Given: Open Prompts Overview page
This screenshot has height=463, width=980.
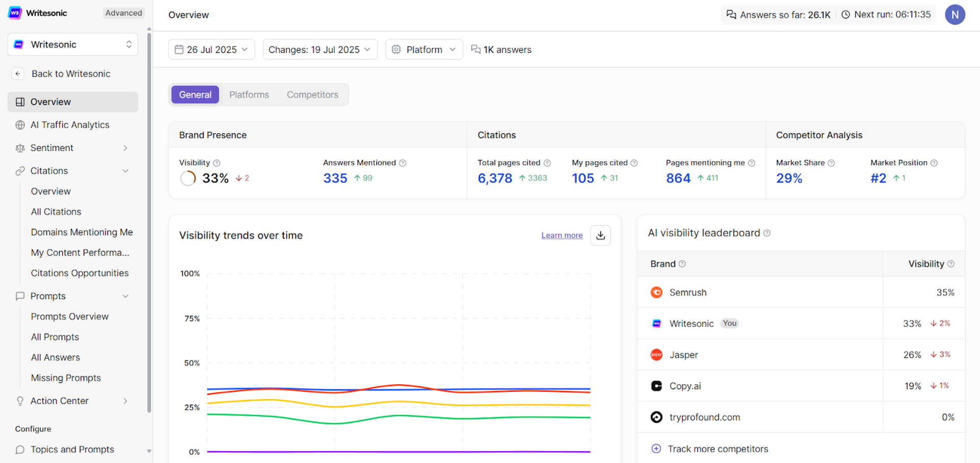Looking at the screenshot, I should pyautogui.click(x=69, y=316).
